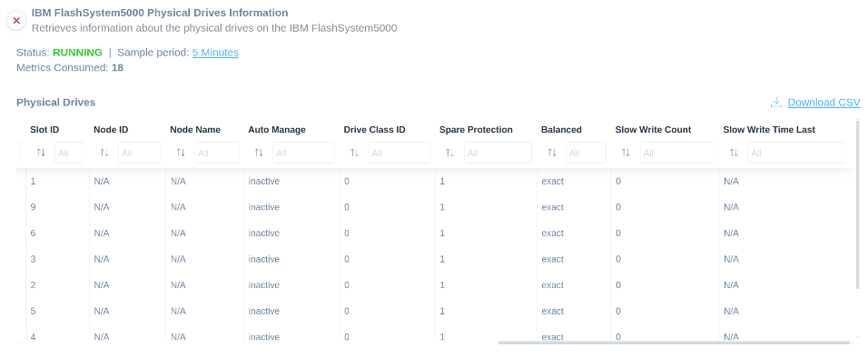This screenshot has height=358, width=868.
Task: Click the RUNNING status text
Action: point(77,53)
